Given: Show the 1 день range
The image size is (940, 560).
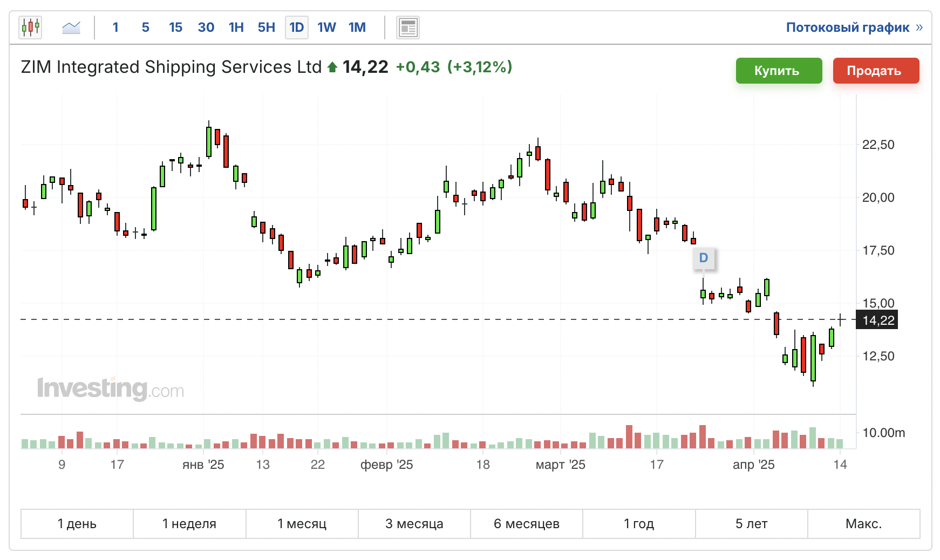Looking at the screenshot, I should 77,524.
